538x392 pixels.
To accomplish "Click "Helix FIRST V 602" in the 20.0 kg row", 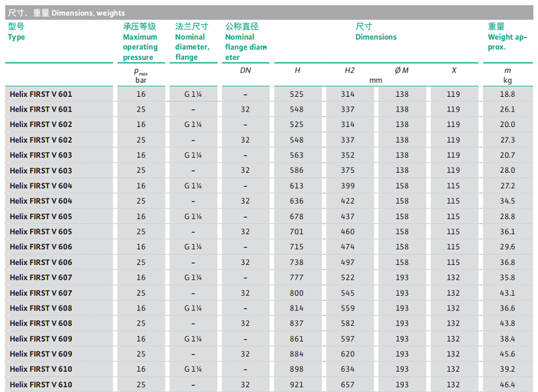I will [x=41, y=124].
